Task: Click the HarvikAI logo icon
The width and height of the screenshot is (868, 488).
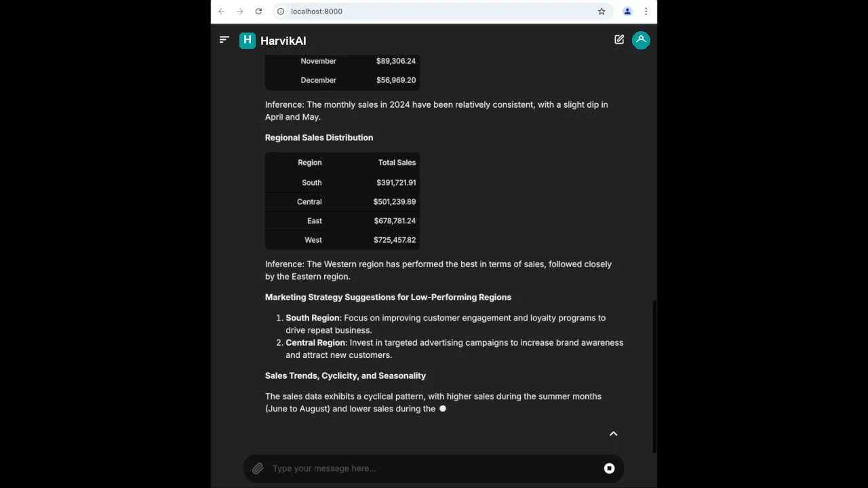Action: [x=248, y=41]
